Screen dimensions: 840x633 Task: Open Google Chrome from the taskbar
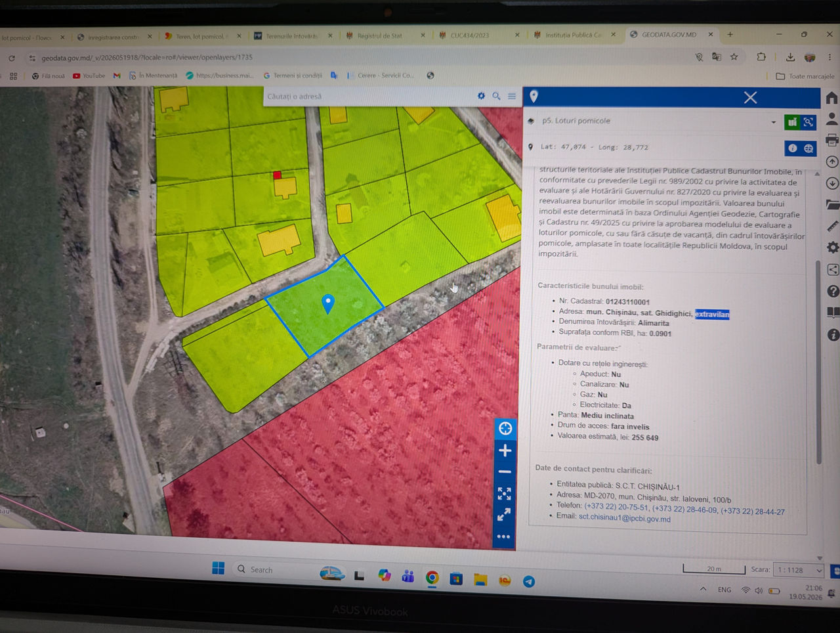[432, 577]
